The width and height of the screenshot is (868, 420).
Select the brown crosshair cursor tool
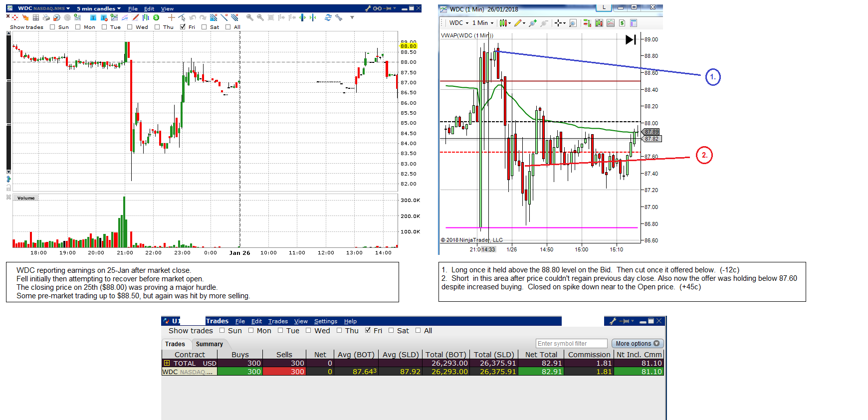point(172,17)
